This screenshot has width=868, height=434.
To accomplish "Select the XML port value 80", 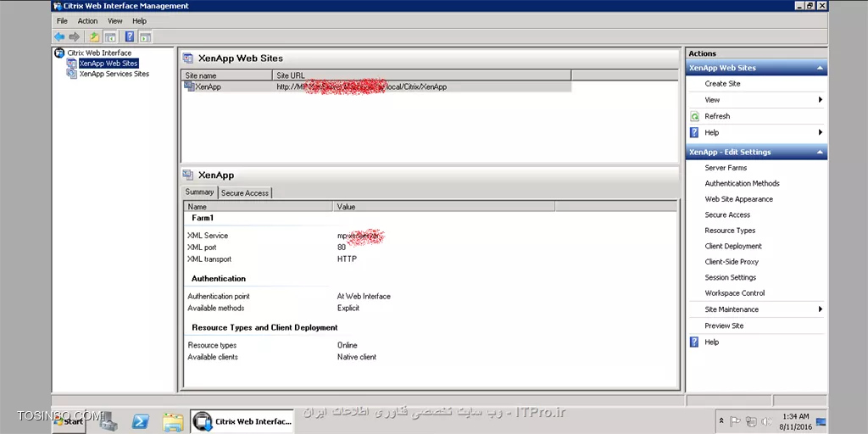I will pos(342,248).
